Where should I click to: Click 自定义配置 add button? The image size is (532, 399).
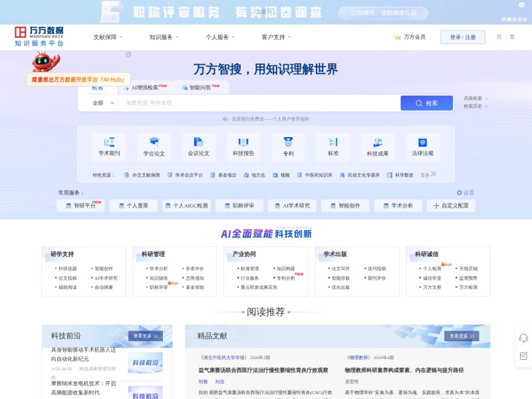pos(451,205)
